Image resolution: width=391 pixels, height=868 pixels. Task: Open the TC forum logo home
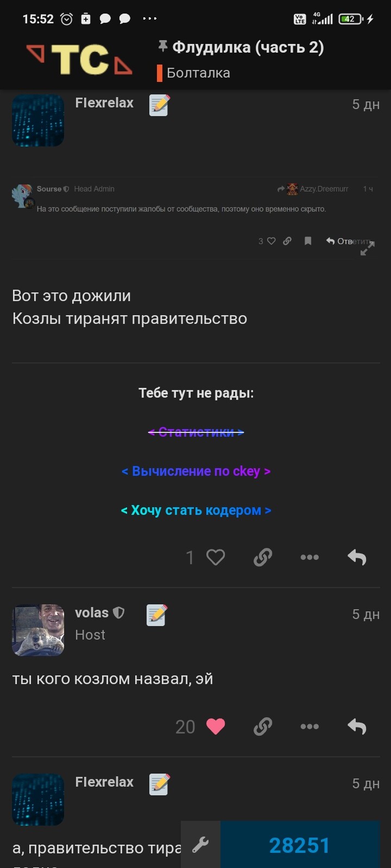[79, 59]
